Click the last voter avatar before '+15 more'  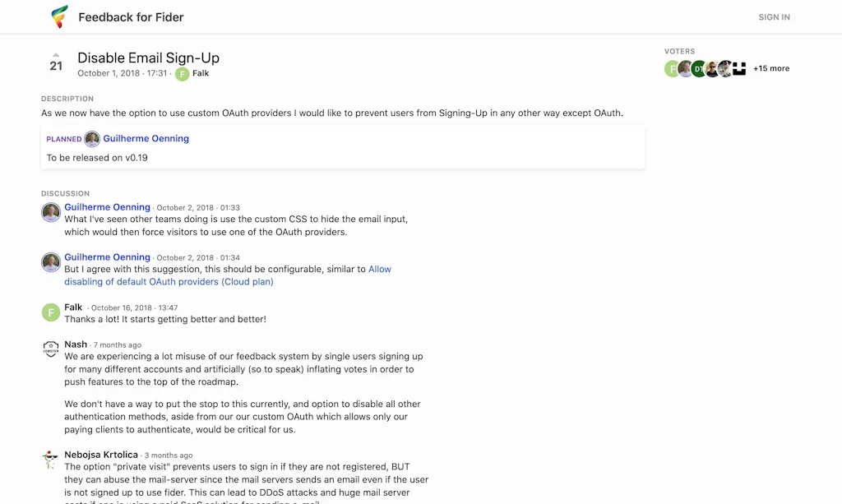(x=739, y=68)
